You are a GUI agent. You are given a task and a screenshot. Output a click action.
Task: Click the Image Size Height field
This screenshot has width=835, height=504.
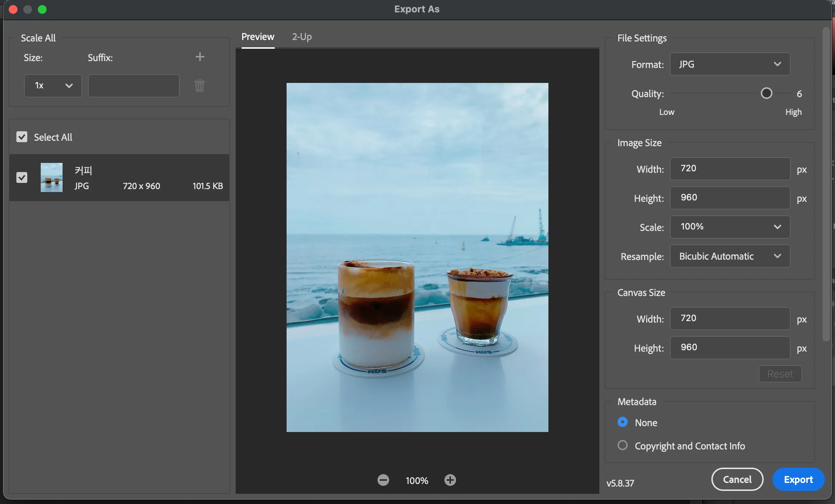pyautogui.click(x=730, y=197)
